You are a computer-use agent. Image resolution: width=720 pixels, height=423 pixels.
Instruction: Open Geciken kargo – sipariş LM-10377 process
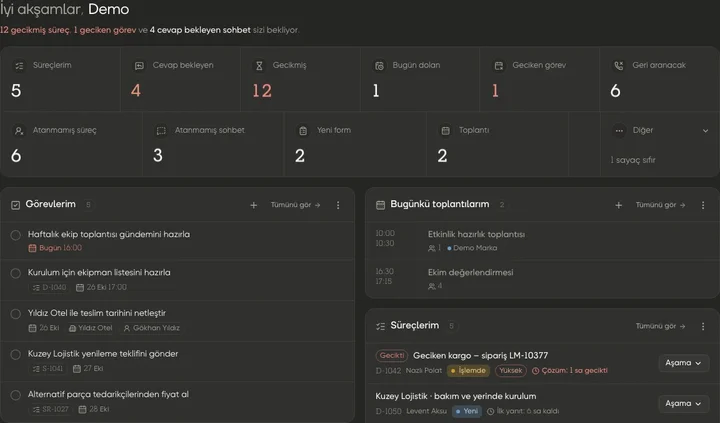coord(480,355)
